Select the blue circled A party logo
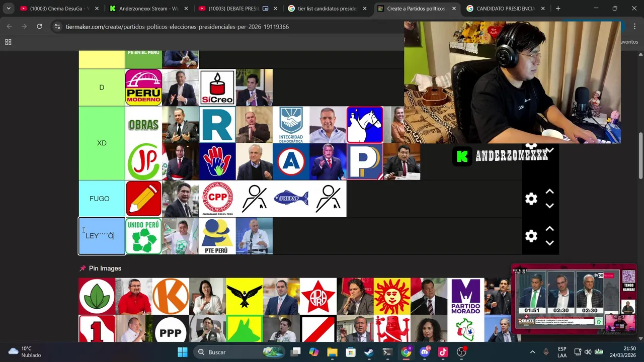 pyautogui.click(x=291, y=162)
